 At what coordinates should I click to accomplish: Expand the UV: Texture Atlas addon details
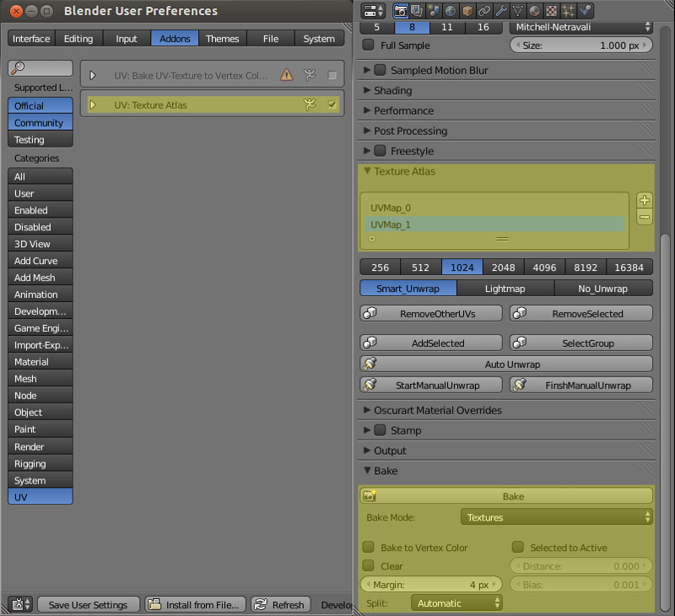point(93,105)
